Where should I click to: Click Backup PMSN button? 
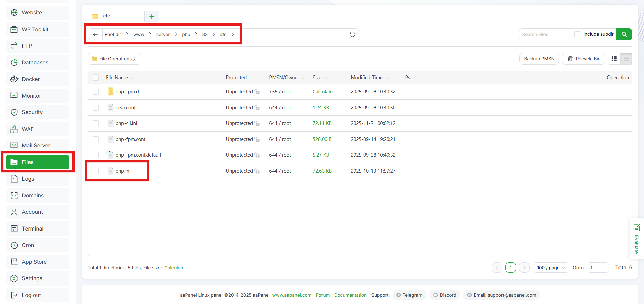[x=539, y=59]
